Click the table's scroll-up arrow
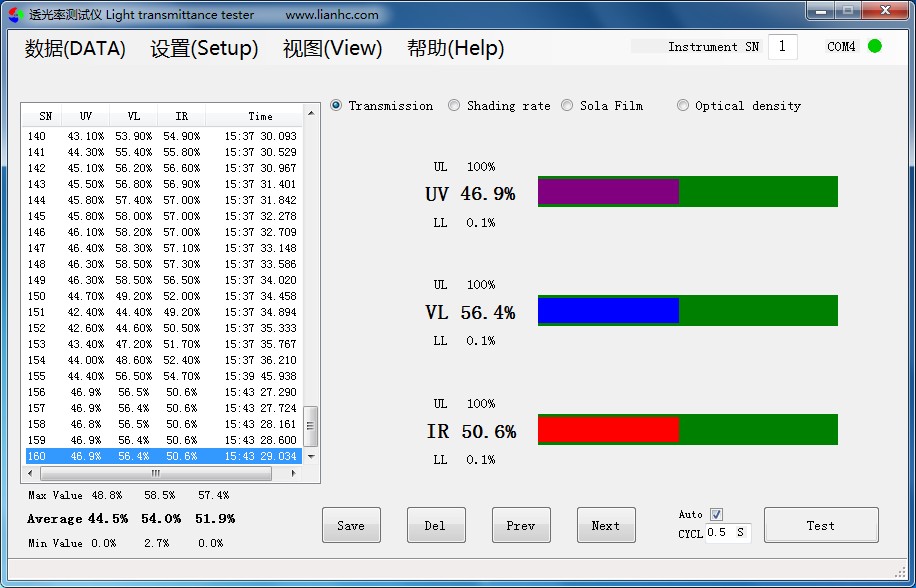The width and height of the screenshot is (916, 588). click(x=311, y=113)
